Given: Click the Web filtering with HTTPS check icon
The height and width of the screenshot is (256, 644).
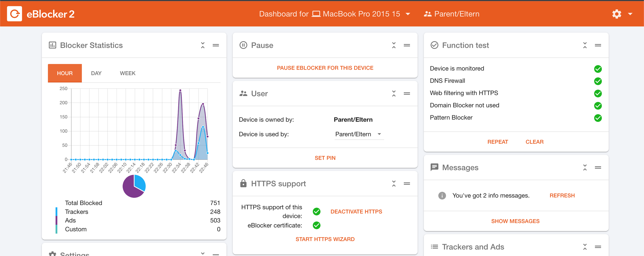Looking at the screenshot, I should pyautogui.click(x=598, y=93).
